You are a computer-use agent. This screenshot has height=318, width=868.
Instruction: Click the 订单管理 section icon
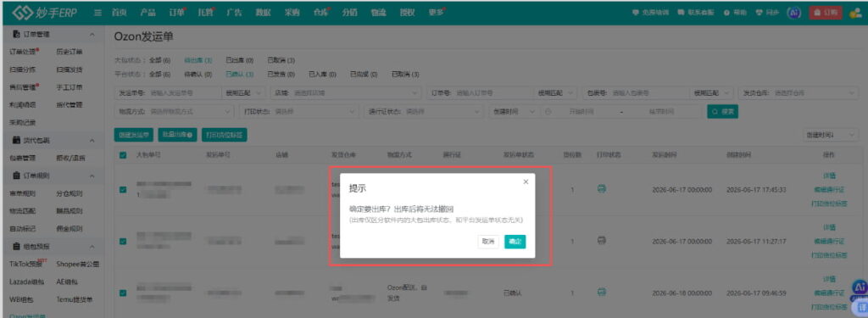[x=16, y=35]
